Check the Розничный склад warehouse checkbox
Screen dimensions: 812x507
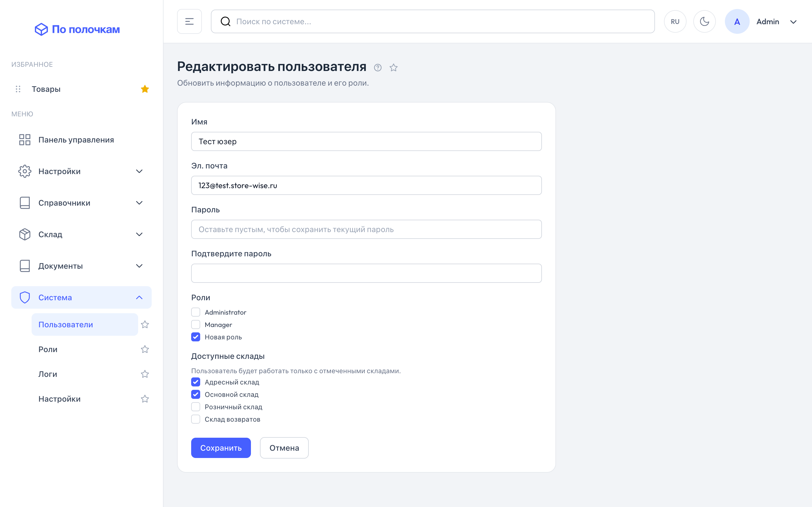tap(196, 407)
